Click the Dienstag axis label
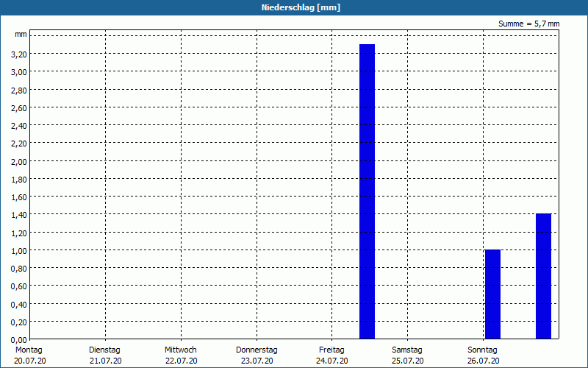 104,350
